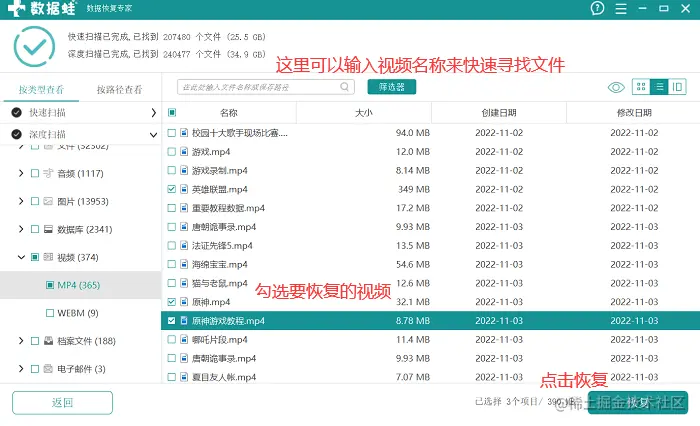Toggle the eye preview icon

click(x=616, y=88)
